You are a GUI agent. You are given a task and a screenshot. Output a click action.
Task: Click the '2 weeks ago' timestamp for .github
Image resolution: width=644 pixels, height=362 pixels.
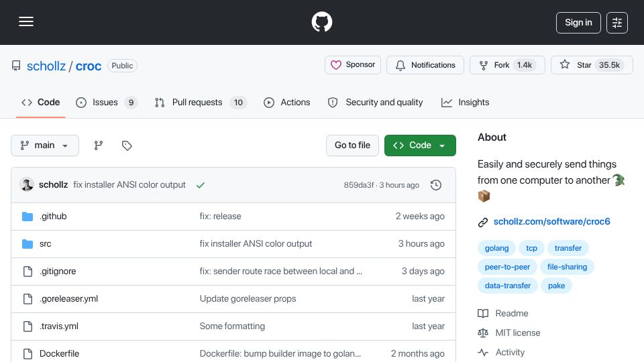tap(420, 217)
